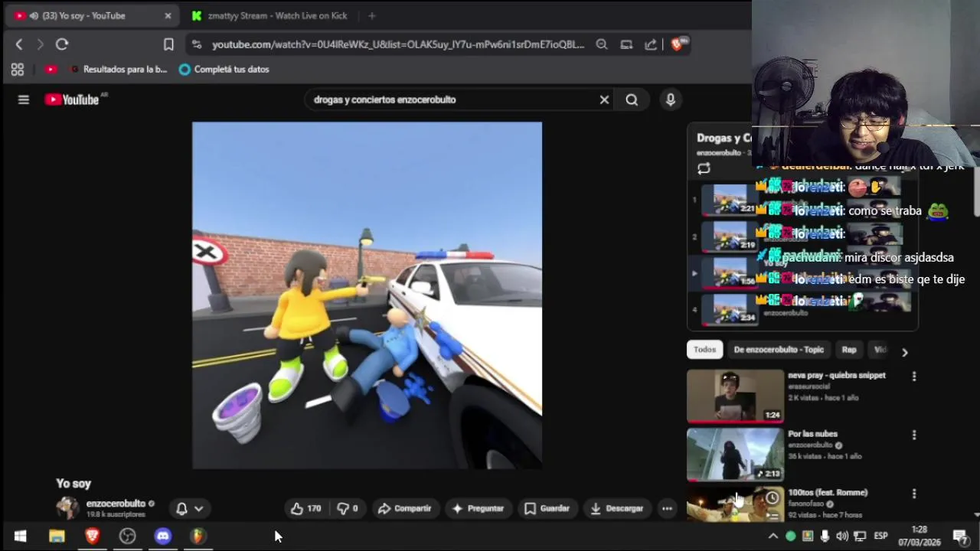Image resolution: width=980 pixels, height=551 pixels.
Task: Open '100tos (feat. Romme)' video title
Action: pos(828,493)
